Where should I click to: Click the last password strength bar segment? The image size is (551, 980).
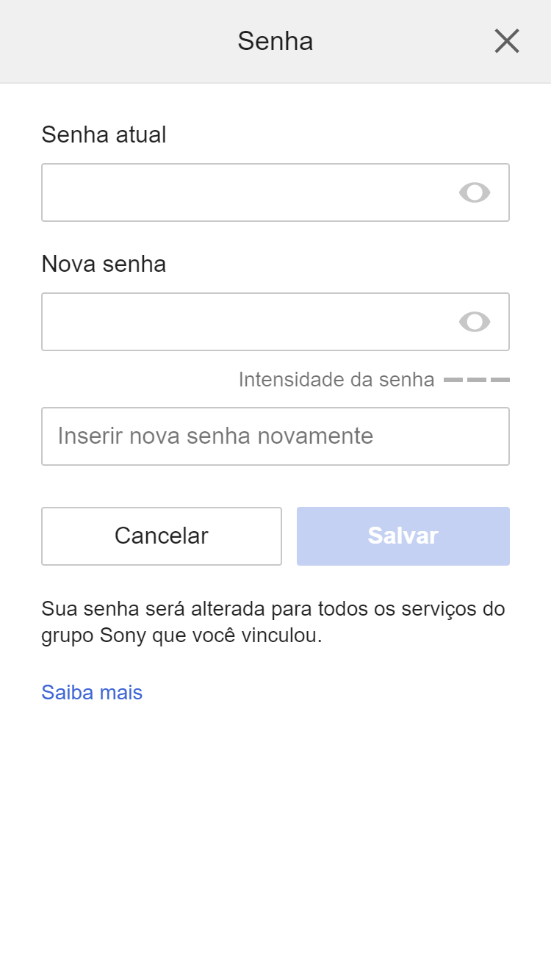coord(500,380)
